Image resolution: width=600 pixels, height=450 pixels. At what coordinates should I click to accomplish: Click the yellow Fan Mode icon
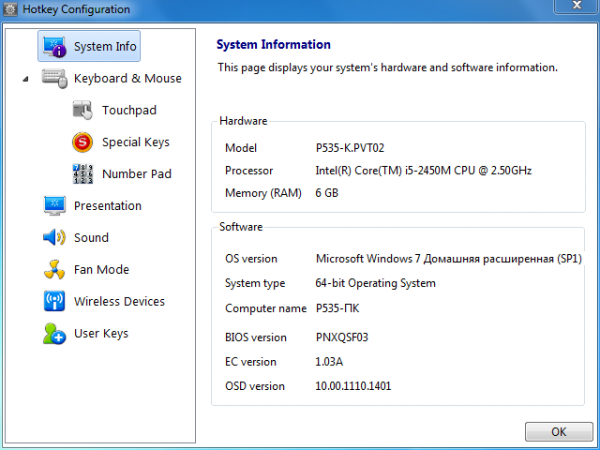(x=54, y=269)
